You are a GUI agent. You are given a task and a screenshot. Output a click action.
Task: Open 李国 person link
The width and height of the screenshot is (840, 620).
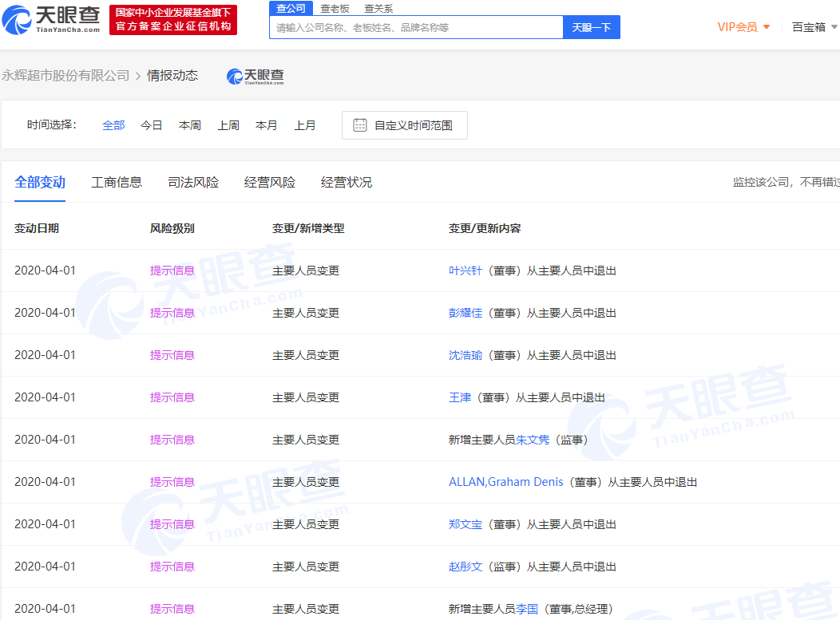click(527, 609)
